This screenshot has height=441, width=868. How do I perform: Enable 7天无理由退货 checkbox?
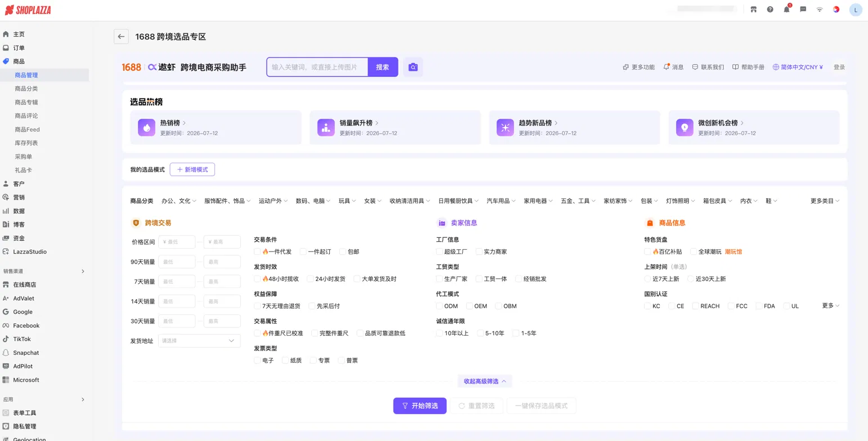click(257, 306)
